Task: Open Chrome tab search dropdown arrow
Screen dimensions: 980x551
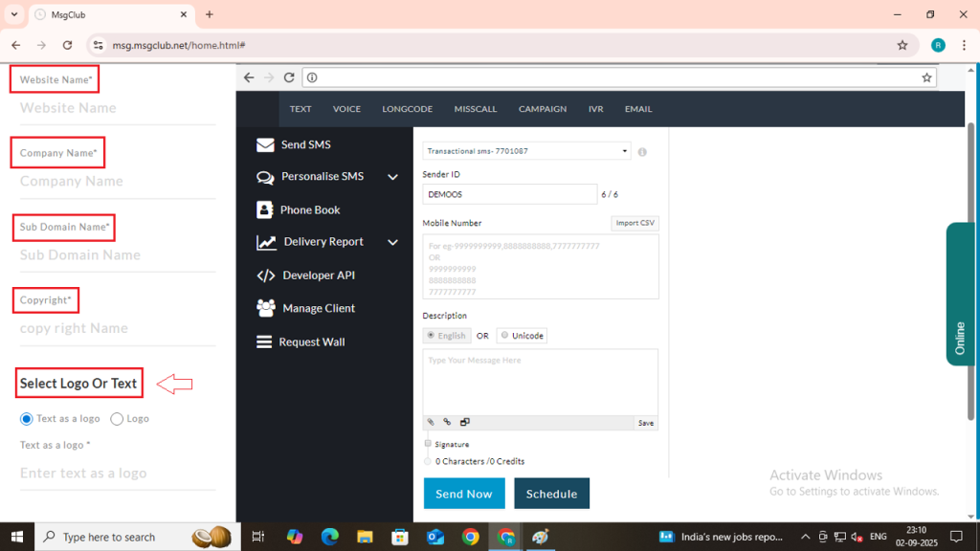Action: click(x=13, y=14)
